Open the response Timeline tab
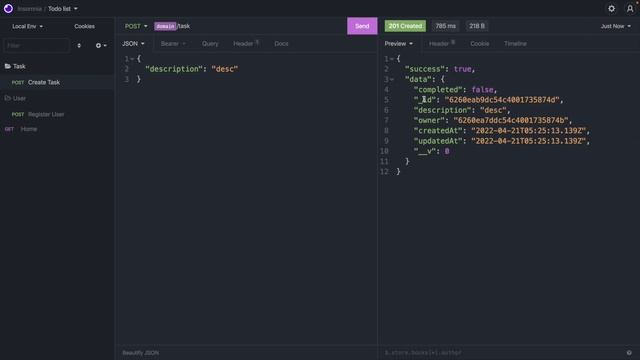Image resolution: width=640 pixels, height=360 pixels. pyautogui.click(x=515, y=44)
